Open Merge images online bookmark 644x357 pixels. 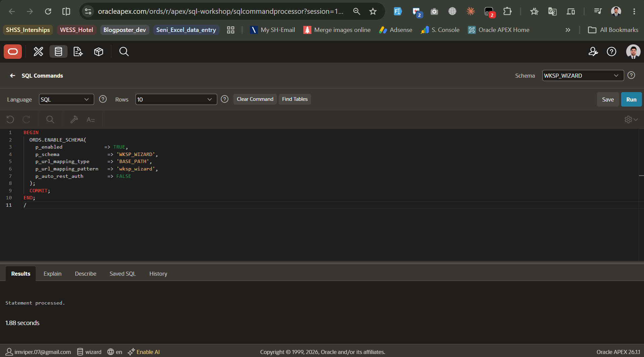coord(337,30)
